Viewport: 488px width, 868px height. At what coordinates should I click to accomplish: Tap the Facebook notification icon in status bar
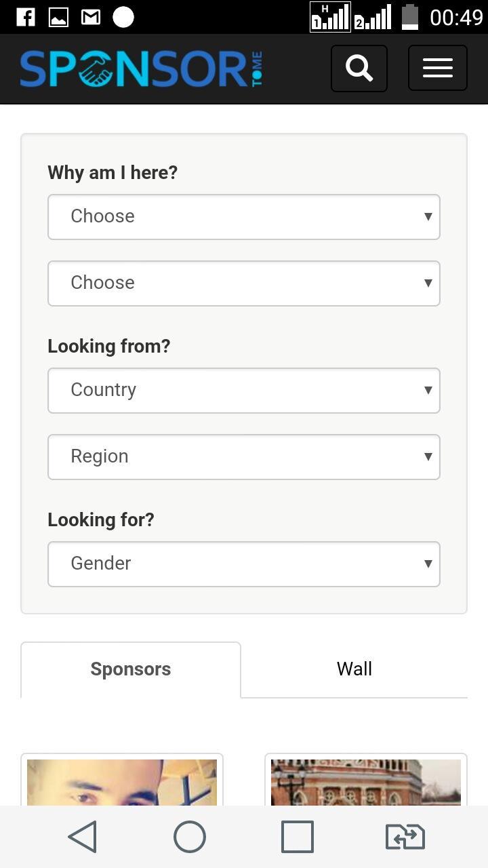pos(26,17)
